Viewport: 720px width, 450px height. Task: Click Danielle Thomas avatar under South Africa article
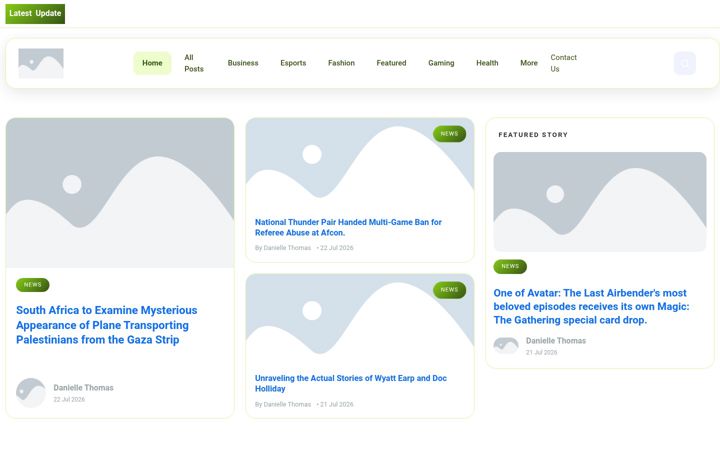coord(31,393)
